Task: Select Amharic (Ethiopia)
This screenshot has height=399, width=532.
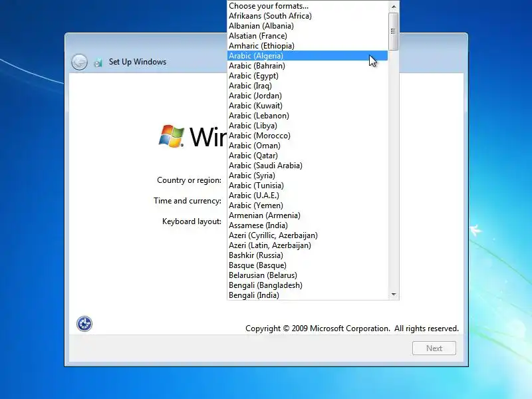Action: tap(307, 46)
